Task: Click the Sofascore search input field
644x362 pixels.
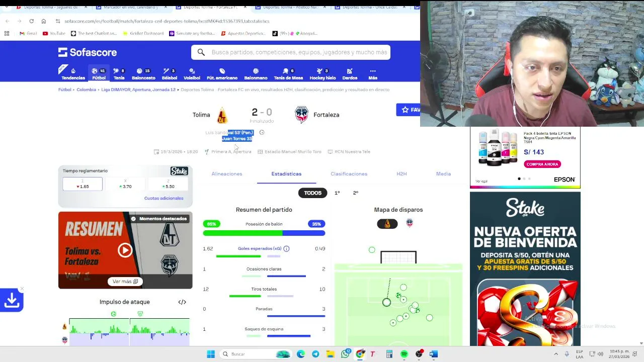Action: click(x=291, y=52)
